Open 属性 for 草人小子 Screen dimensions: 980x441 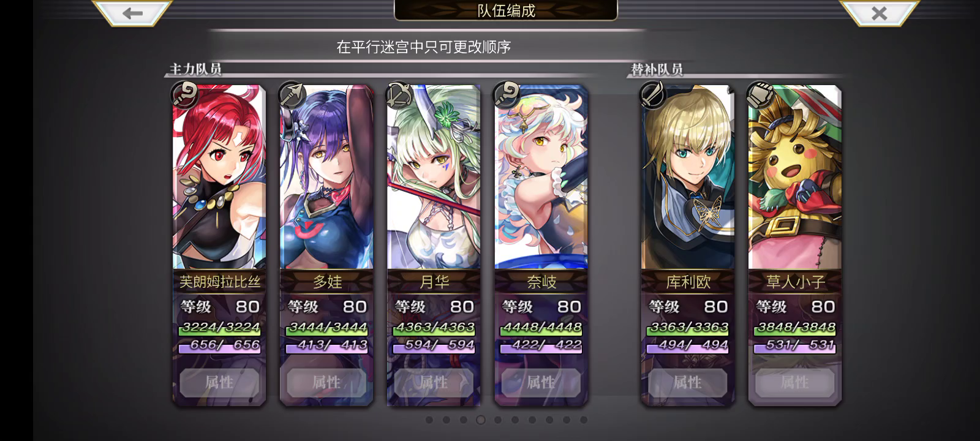794,383
